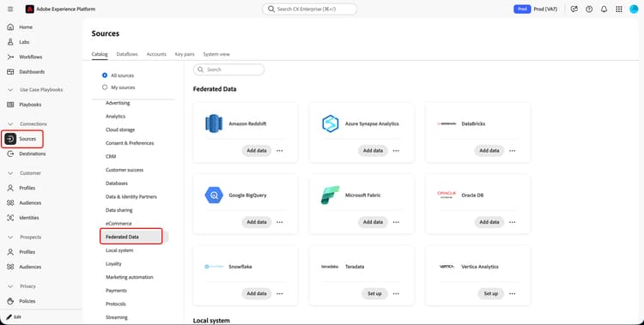
Task: Select the All sources radio button
Action: (105, 75)
